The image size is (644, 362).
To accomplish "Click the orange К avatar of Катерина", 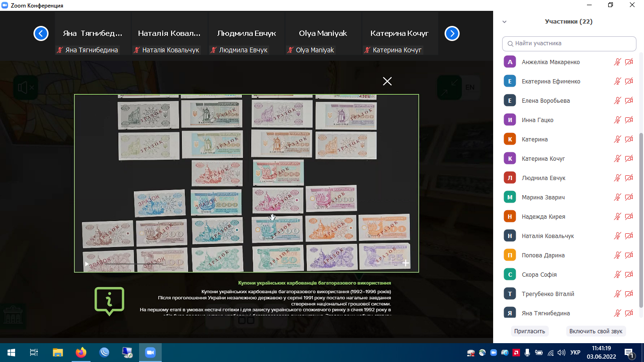I will tap(510, 140).
